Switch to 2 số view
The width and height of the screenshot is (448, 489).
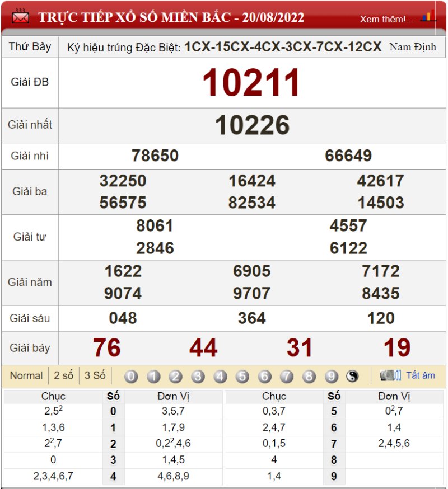coord(63,375)
